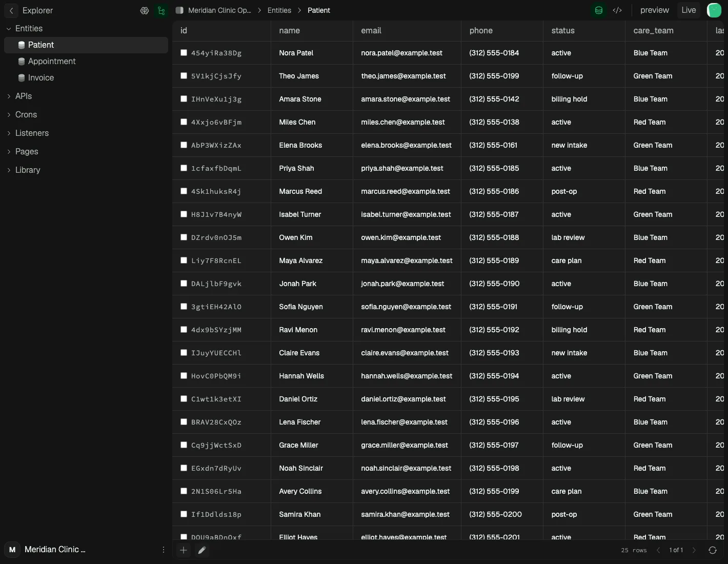Click the Patient entity database icon
Viewport: 728px width, 564px height.
[x=22, y=45]
